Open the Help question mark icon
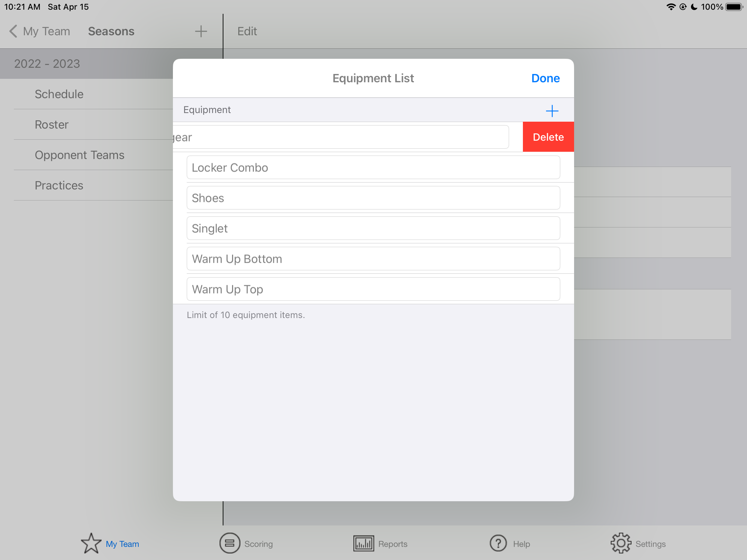This screenshot has width=747, height=560. click(x=498, y=543)
